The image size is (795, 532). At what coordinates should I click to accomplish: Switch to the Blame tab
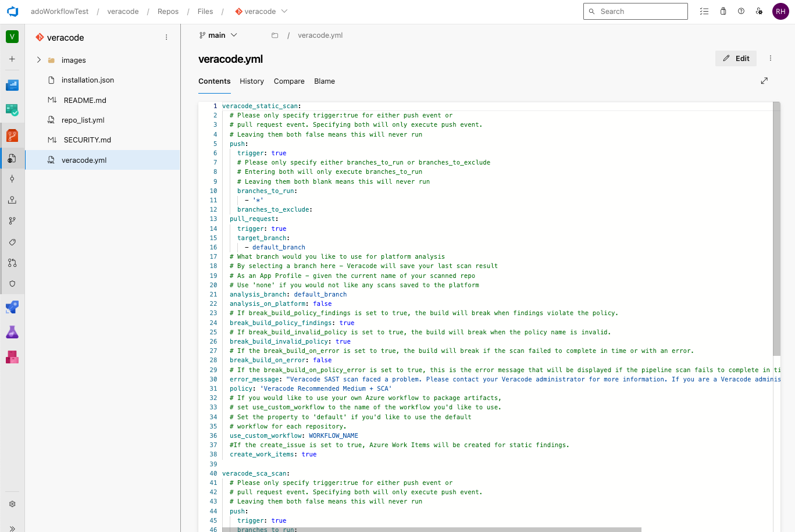coord(325,81)
